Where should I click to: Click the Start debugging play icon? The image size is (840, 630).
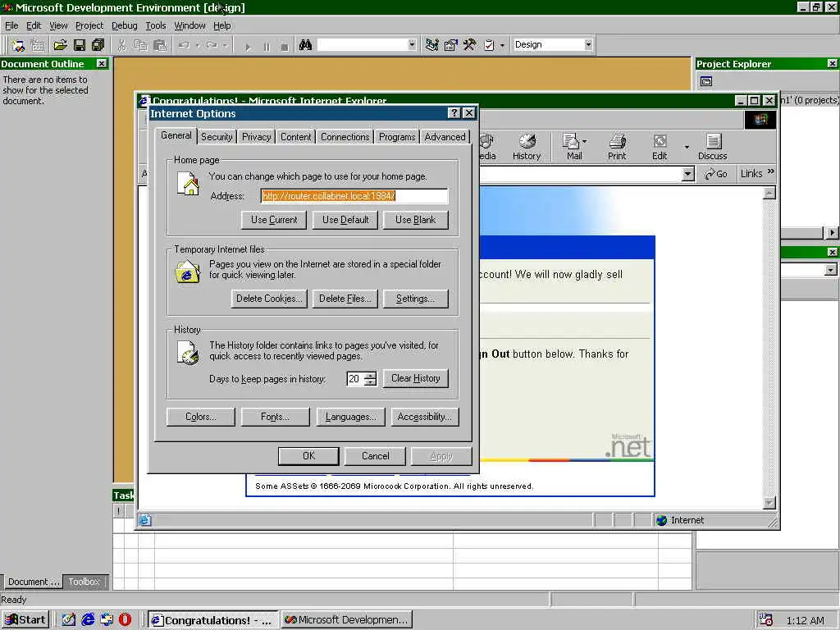click(x=248, y=47)
